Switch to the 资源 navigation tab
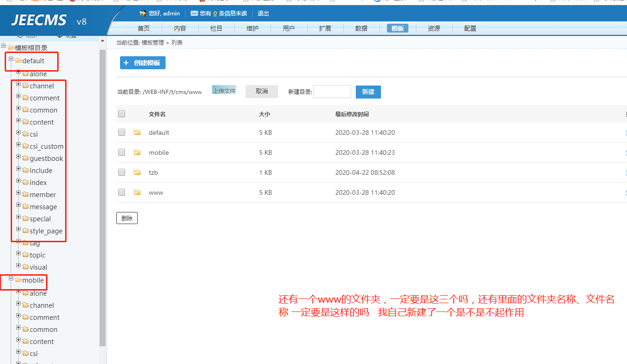This screenshot has width=627, height=364. click(x=434, y=28)
